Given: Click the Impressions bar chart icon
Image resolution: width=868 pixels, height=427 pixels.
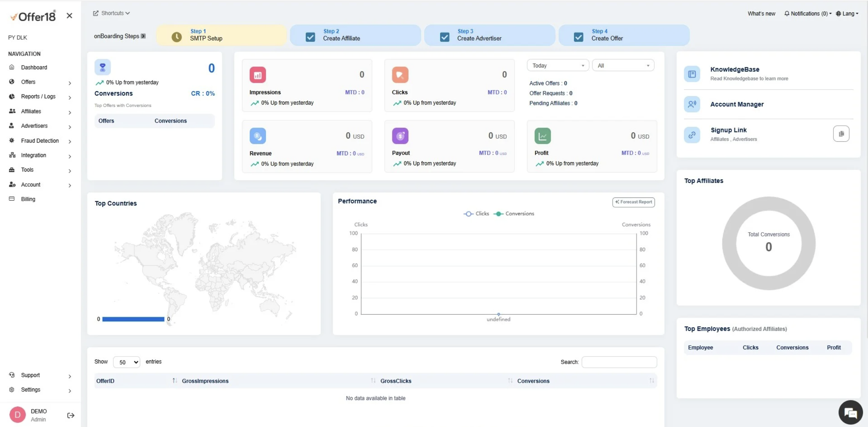Looking at the screenshot, I should click(257, 75).
